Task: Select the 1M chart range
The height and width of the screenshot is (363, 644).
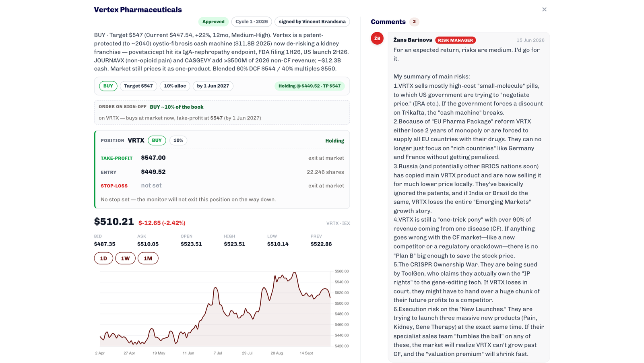Action: [148, 258]
